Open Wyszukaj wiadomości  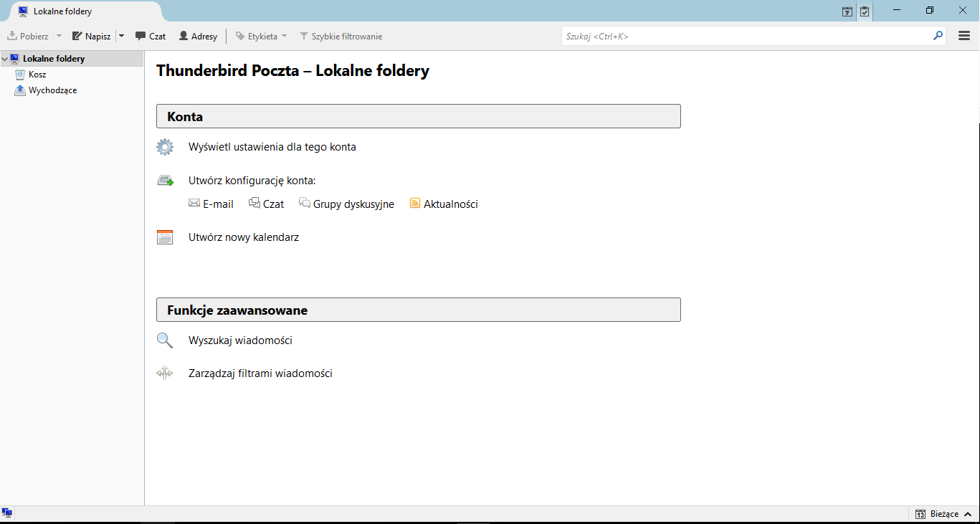pyautogui.click(x=240, y=340)
